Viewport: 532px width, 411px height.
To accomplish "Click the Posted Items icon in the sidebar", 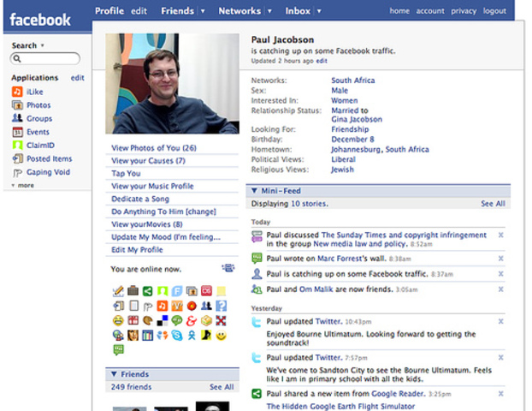I will pos(17,158).
